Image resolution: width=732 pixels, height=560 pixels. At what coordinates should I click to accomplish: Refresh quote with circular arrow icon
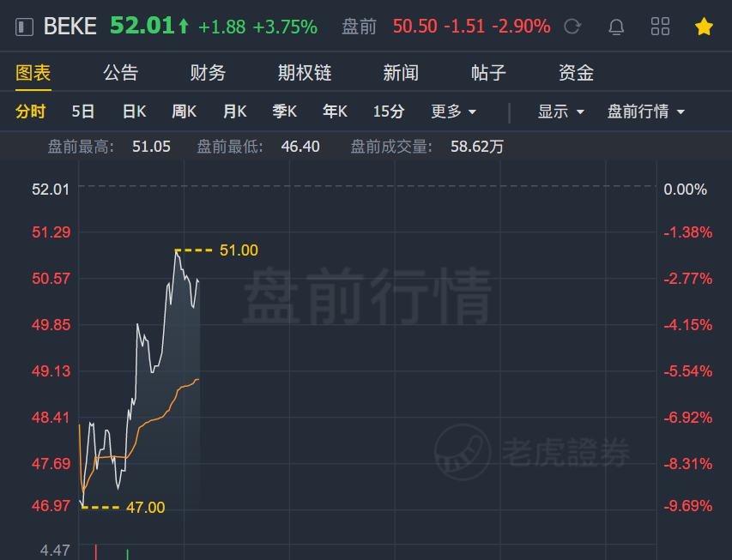572,27
